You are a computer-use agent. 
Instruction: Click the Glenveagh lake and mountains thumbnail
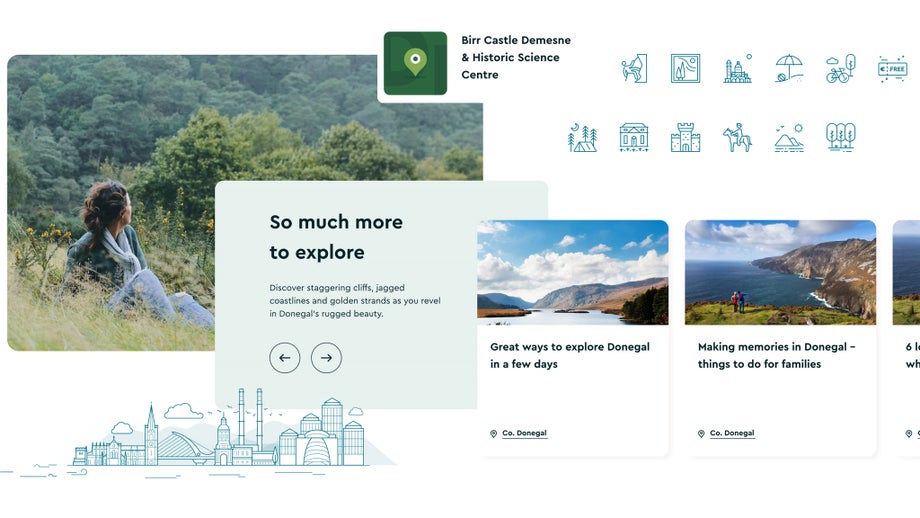coord(573,272)
